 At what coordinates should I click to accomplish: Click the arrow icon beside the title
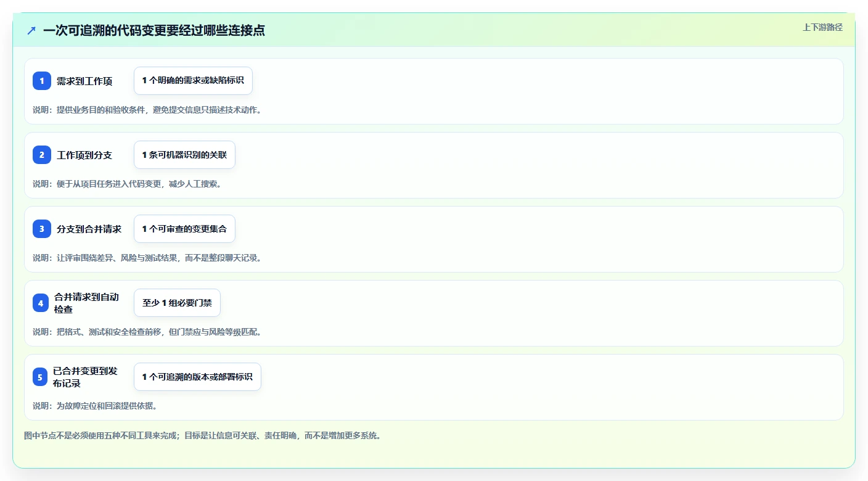[31, 30]
